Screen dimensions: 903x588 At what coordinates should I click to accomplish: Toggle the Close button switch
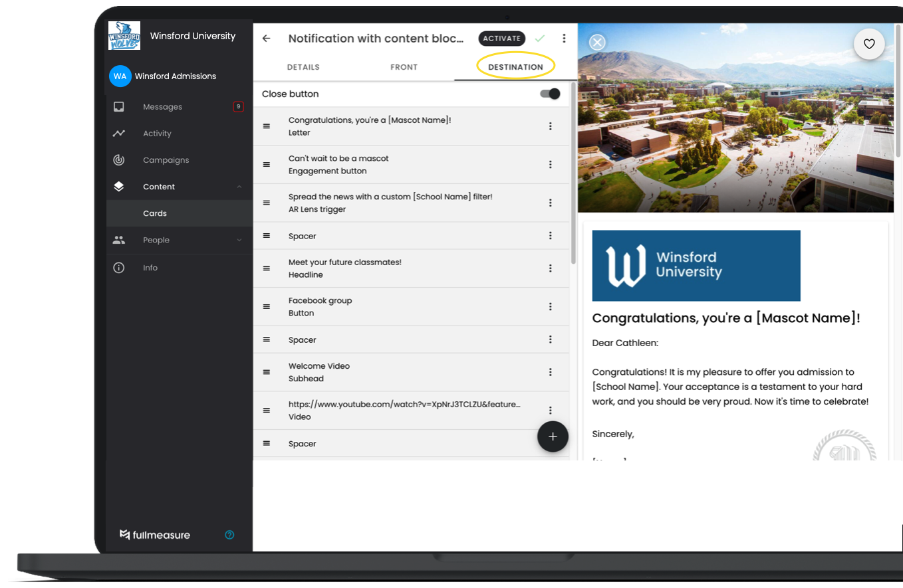550,94
